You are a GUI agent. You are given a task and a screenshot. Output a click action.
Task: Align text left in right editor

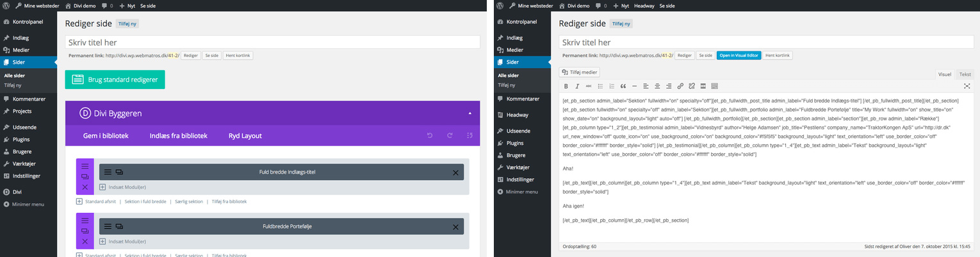click(x=646, y=86)
